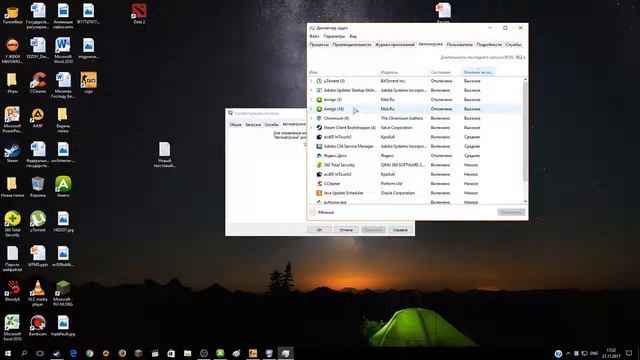Click the 'Valve Corporation' publisher cell

(x=396, y=128)
